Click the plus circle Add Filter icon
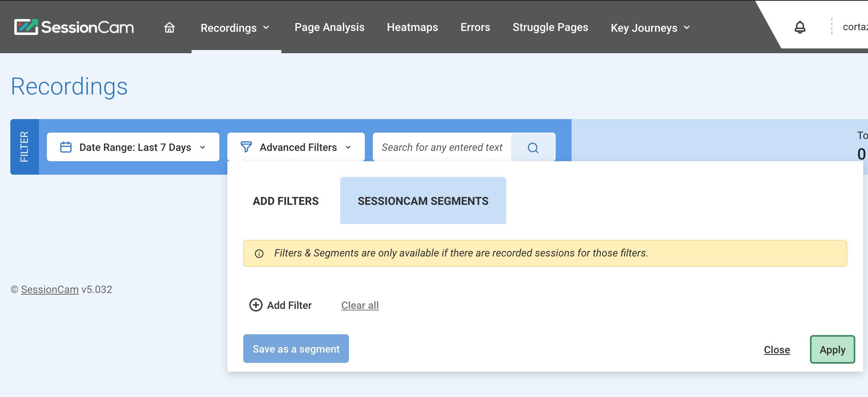 click(256, 305)
